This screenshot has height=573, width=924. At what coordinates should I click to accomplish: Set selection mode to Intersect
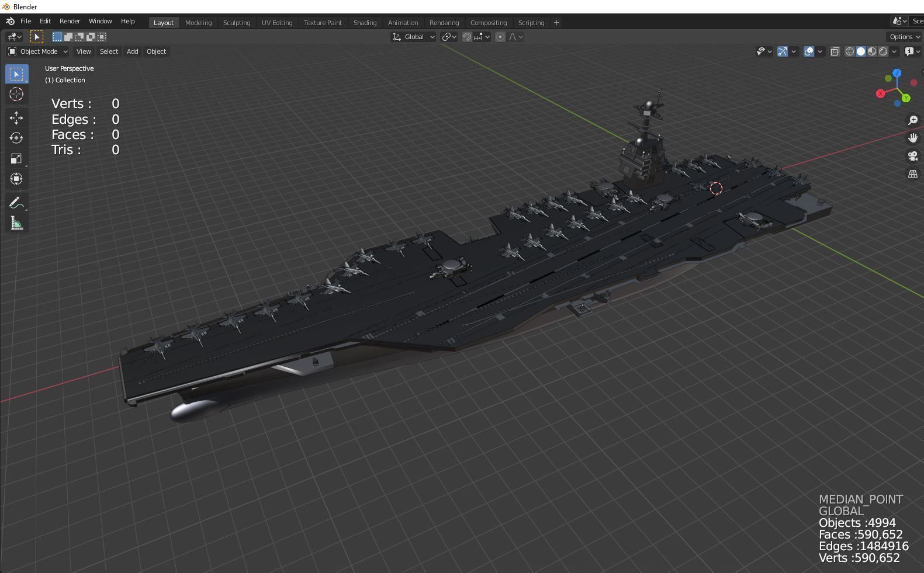(102, 37)
